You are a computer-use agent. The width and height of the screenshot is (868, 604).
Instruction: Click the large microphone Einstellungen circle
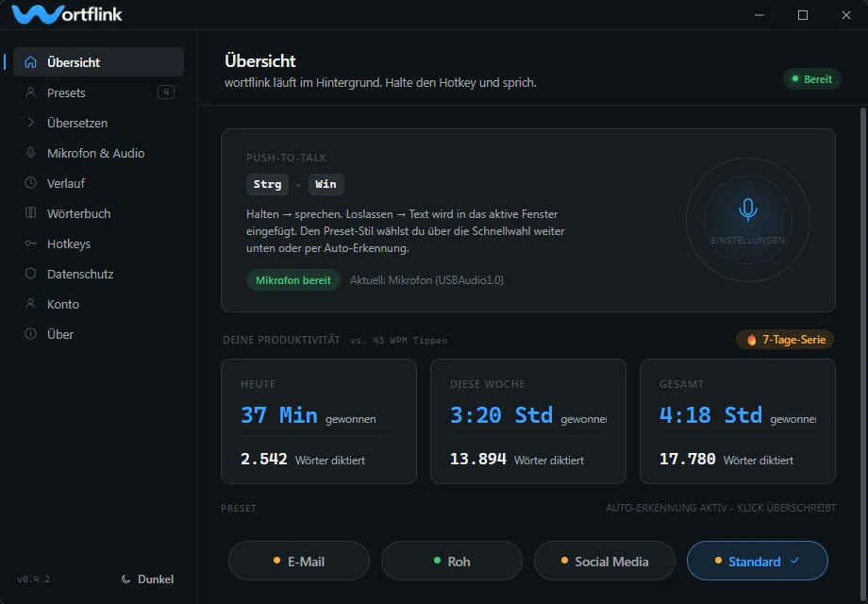747,219
